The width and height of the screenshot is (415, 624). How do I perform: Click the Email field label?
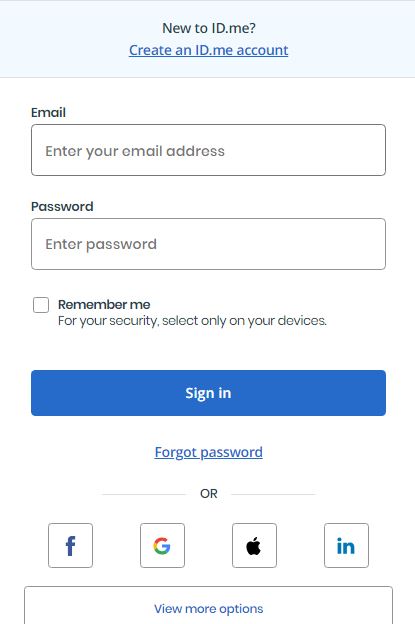[x=48, y=113]
